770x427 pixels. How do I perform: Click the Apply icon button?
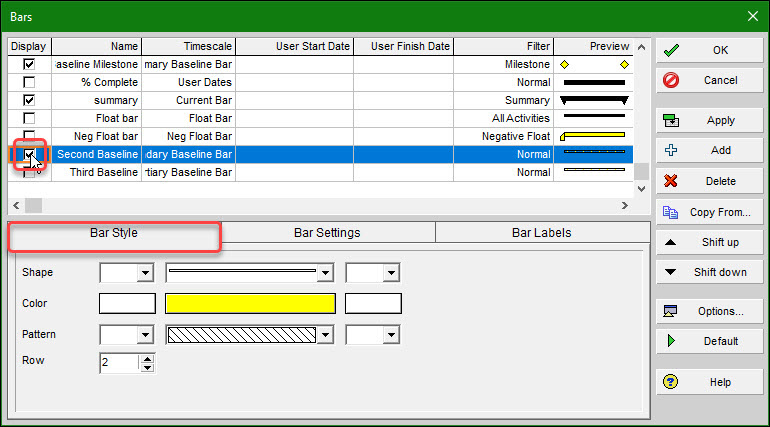pyautogui.click(x=671, y=121)
